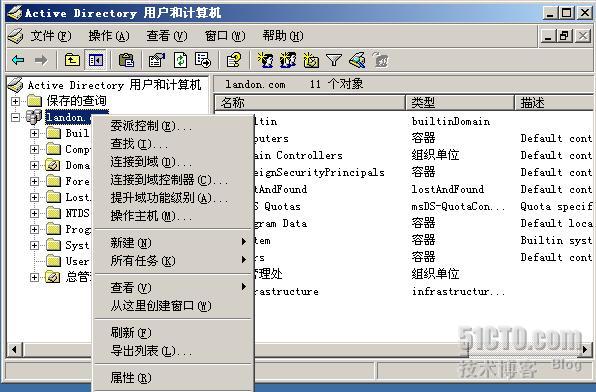
Task: Click the Export list toolbar icon
Action: [x=203, y=60]
